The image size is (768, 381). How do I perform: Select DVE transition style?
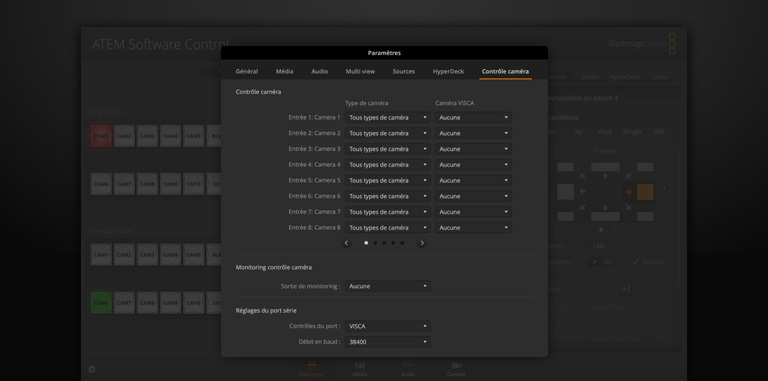659,132
